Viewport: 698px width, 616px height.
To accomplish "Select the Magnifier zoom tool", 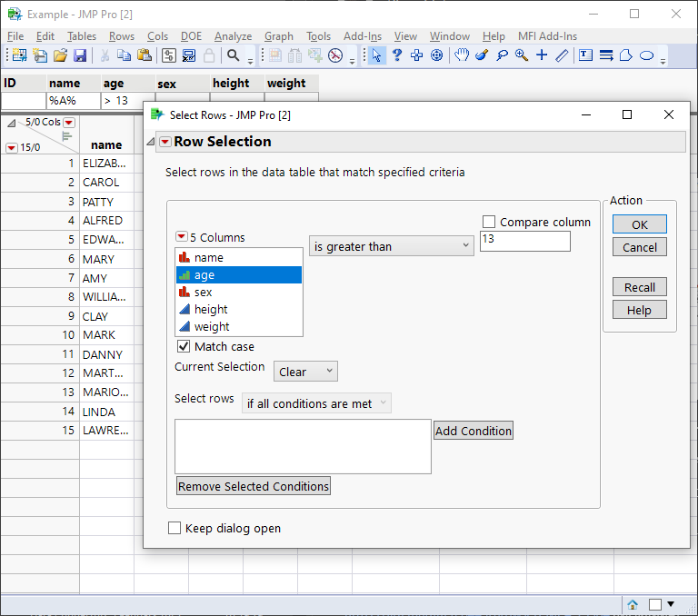I will click(x=522, y=56).
